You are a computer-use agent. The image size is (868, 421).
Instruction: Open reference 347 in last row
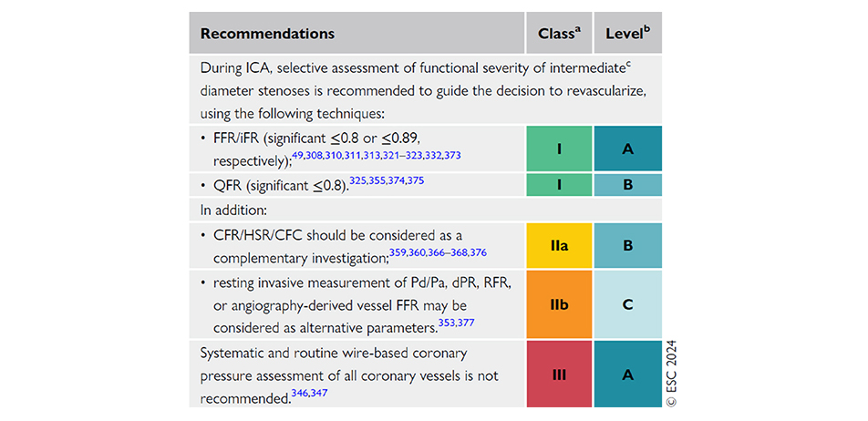point(319,394)
